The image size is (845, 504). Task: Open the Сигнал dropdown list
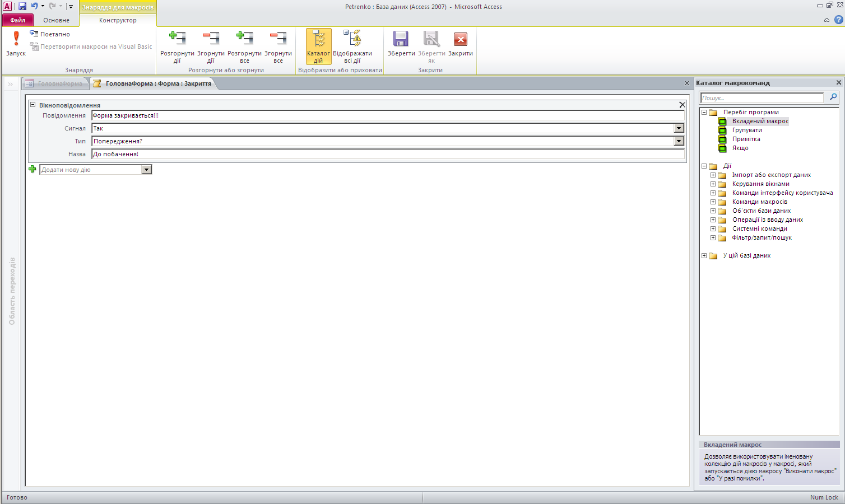(x=679, y=128)
